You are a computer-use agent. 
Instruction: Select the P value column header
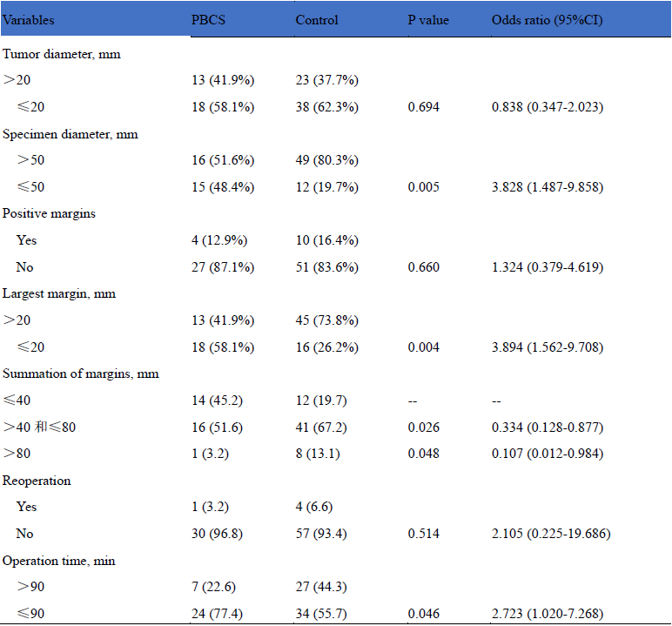click(428, 19)
